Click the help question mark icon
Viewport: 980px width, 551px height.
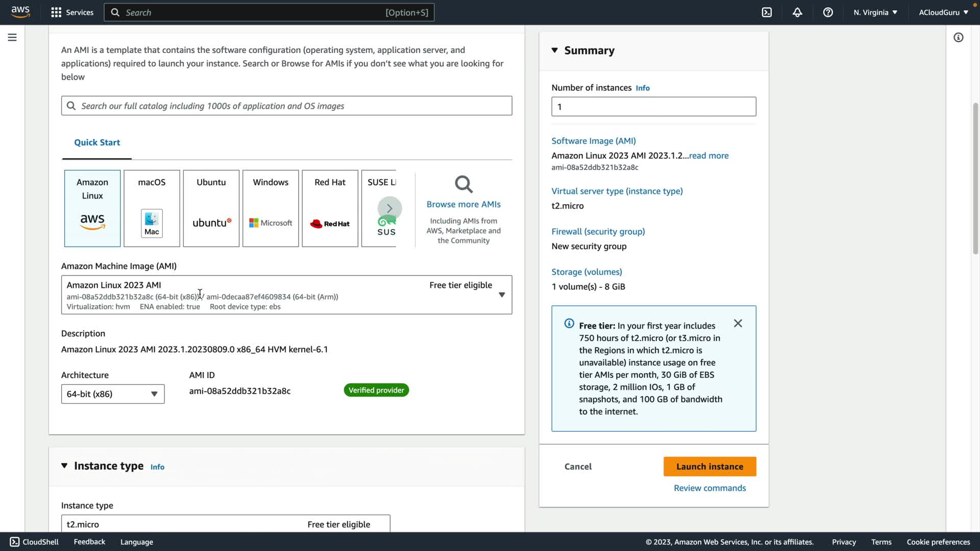coord(828,12)
